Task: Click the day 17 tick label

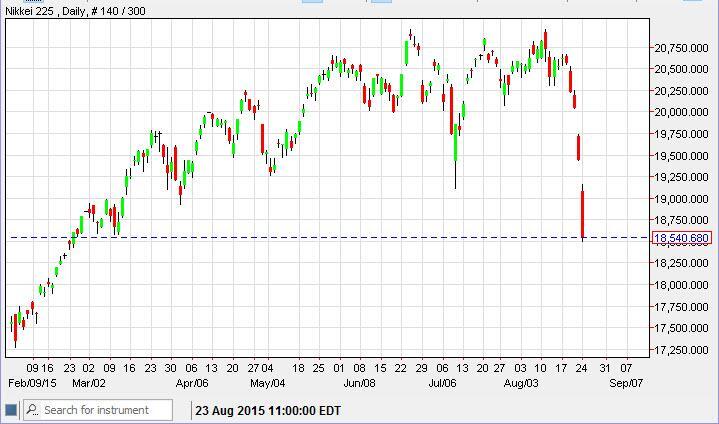Action: pos(561,368)
